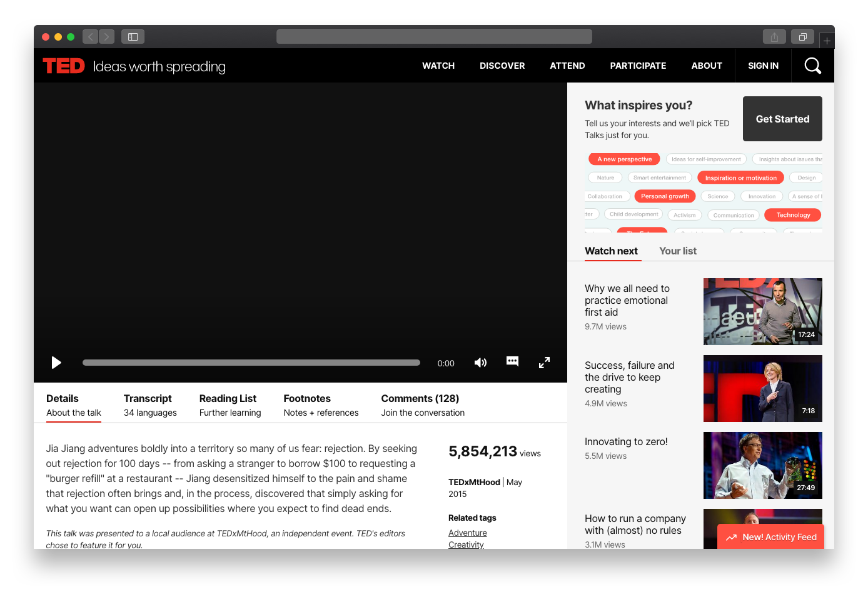The height and width of the screenshot is (597, 868).
Task: Select the Innovation interest tag
Action: 762,196
